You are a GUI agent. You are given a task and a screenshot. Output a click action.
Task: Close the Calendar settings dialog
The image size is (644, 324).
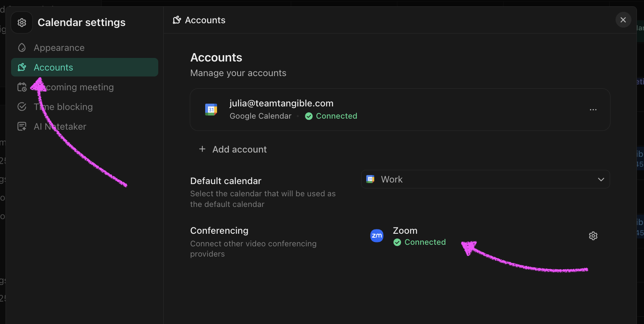click(623, 20)
